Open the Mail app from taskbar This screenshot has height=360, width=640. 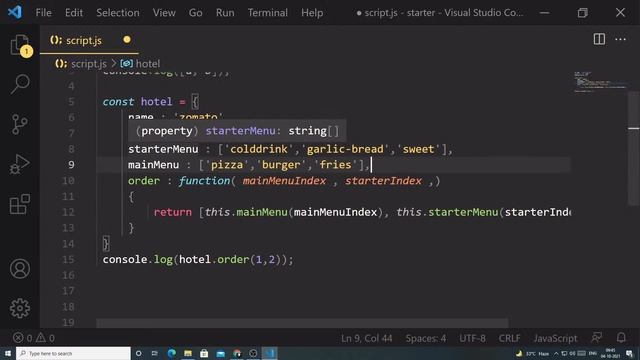point(220,353)
